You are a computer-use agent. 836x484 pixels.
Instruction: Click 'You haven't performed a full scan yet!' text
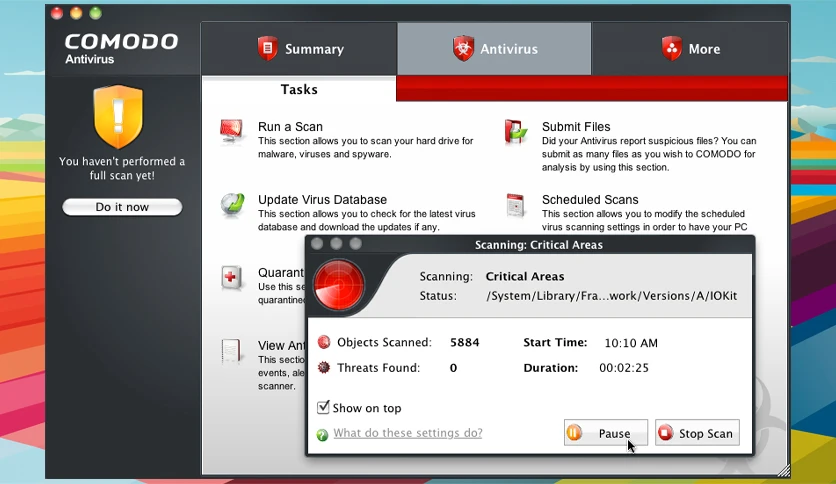122,168
